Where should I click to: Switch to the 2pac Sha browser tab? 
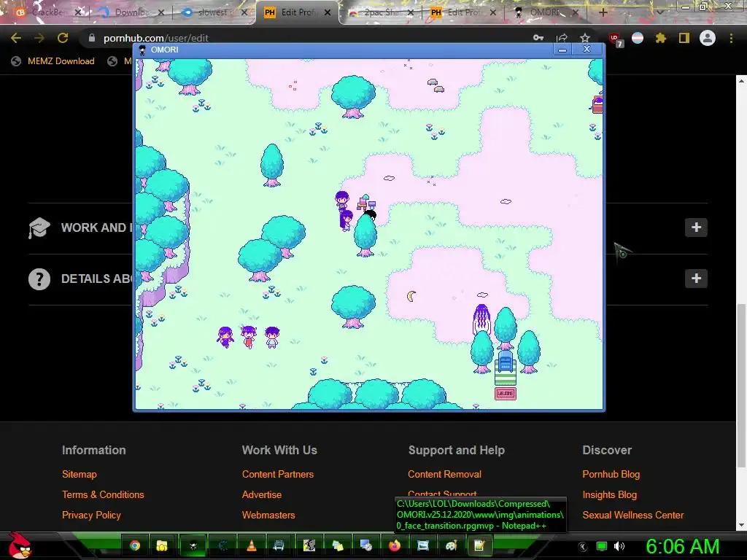click(379, 12)
